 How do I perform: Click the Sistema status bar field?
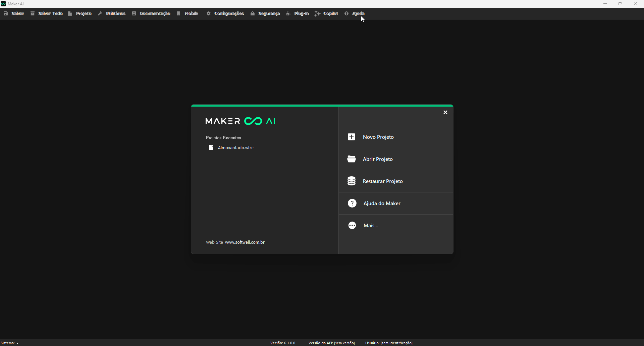point(10,343)
